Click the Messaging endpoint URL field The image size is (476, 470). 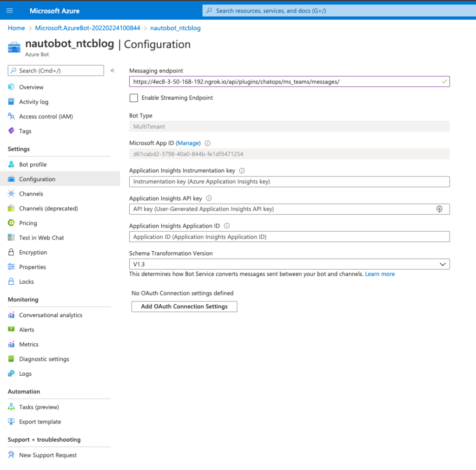coord(289,82)
